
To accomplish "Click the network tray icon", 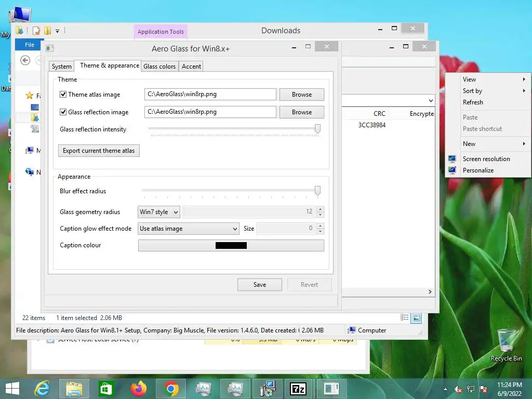I will [x=471, y=389].
